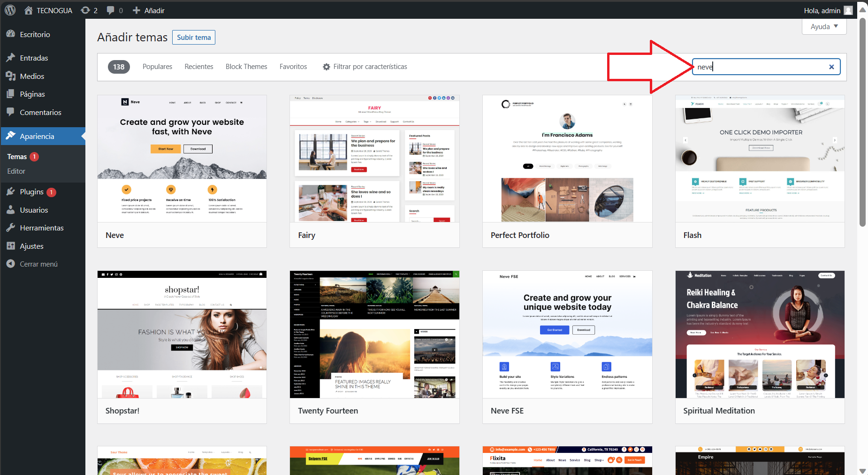Switch to the Populares tab
The image size is (868, 475).
pyautogui.click(x=157, y=67)
